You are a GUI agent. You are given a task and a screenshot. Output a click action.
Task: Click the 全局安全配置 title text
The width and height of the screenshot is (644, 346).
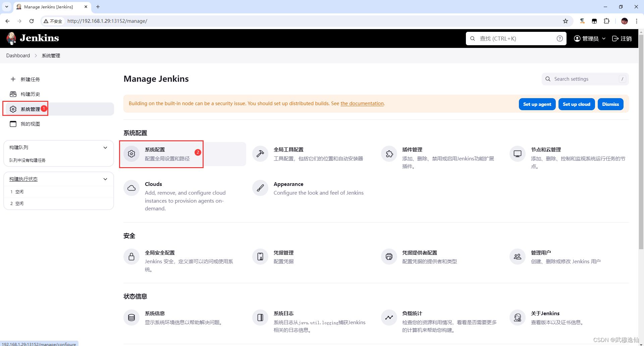click(160, 253)
